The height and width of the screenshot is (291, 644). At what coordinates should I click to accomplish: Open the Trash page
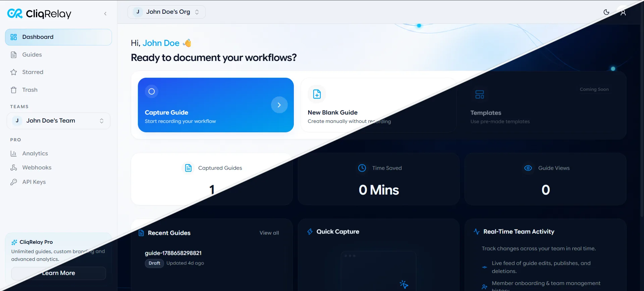58,90
